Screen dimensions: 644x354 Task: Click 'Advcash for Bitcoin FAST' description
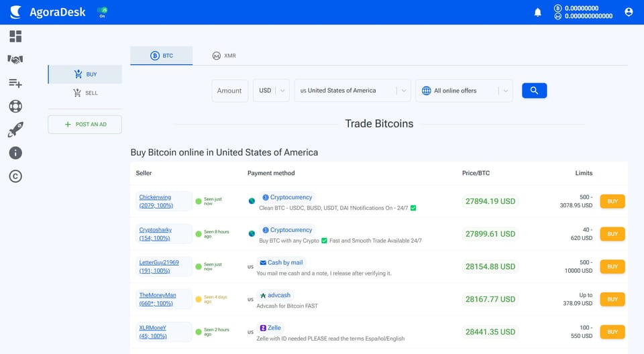[287, 306]
